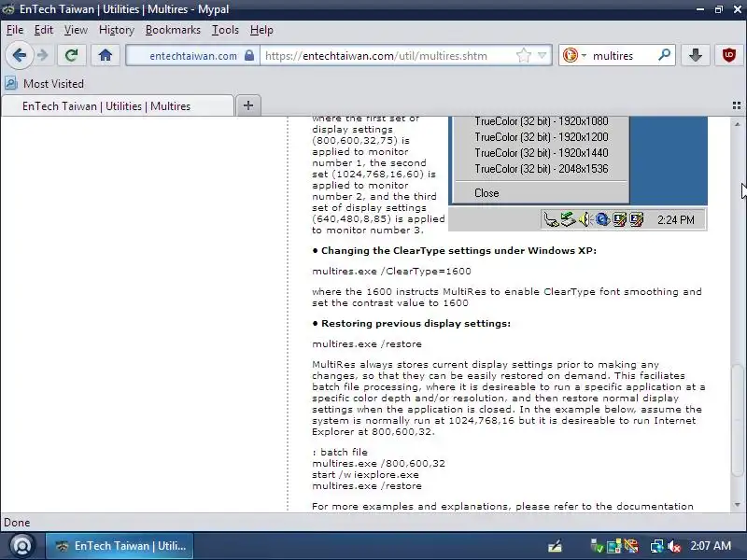
Task: Click the 2:07 AM taskbar clock
Action: (x=711, y=546)
